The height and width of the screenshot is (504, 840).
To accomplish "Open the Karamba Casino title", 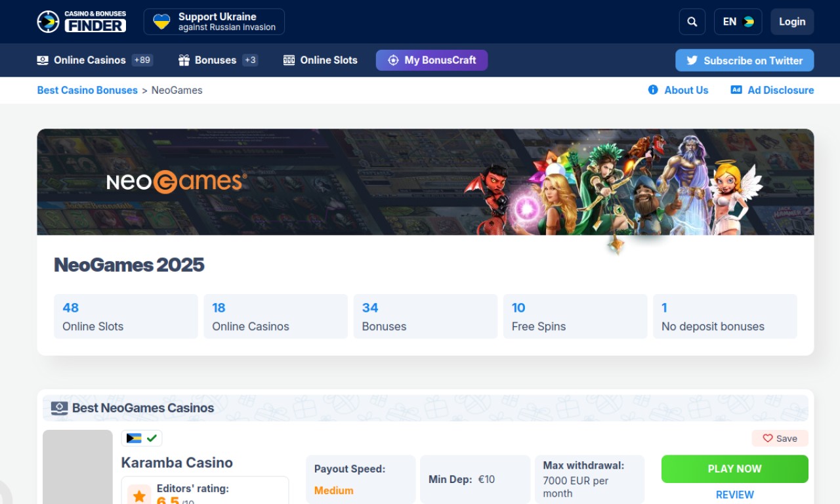I will point(177,463).
